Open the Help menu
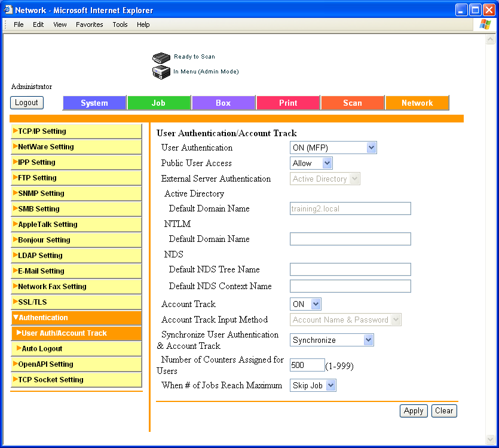Image resolution: width=499 pixels, height=448 pixels. 143,24
